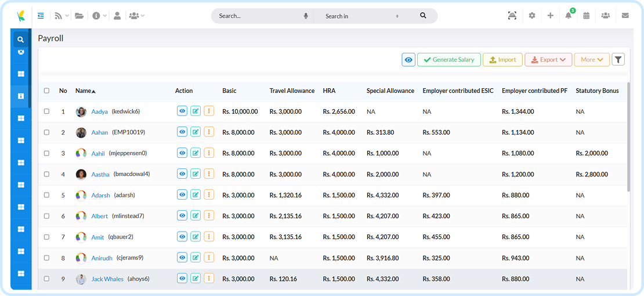Check the row checkbox for Amit
This screenshot has height=296, width=644.
coord(46,237)
